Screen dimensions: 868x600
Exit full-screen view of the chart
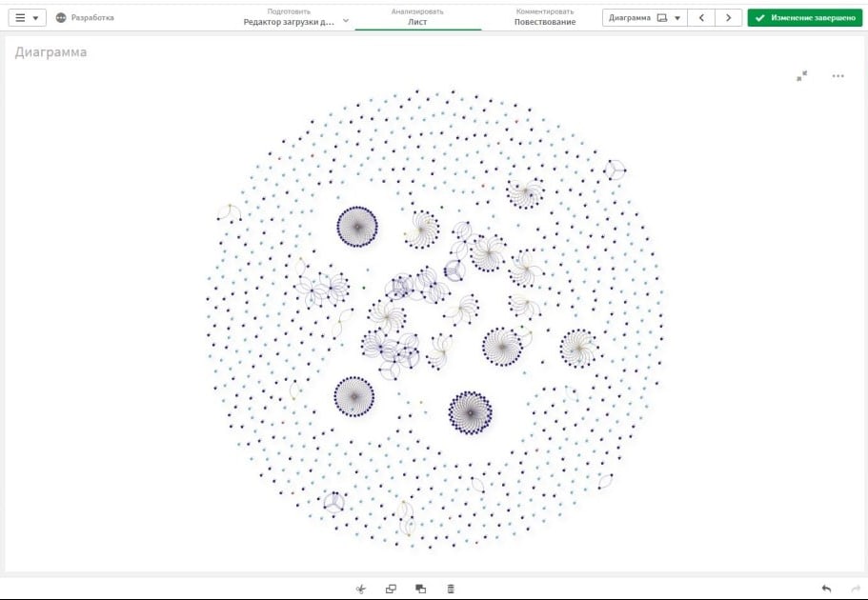[801, 76]
